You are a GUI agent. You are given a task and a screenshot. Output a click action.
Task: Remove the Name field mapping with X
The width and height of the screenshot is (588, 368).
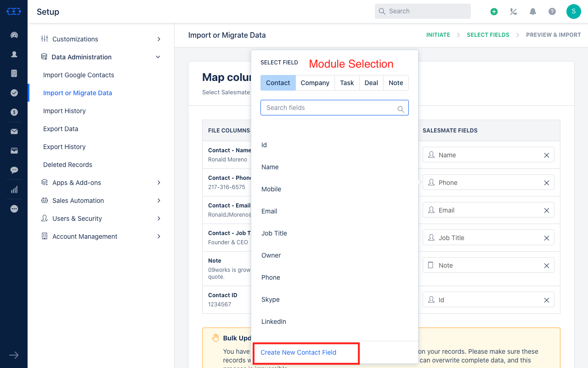point(547,155)
